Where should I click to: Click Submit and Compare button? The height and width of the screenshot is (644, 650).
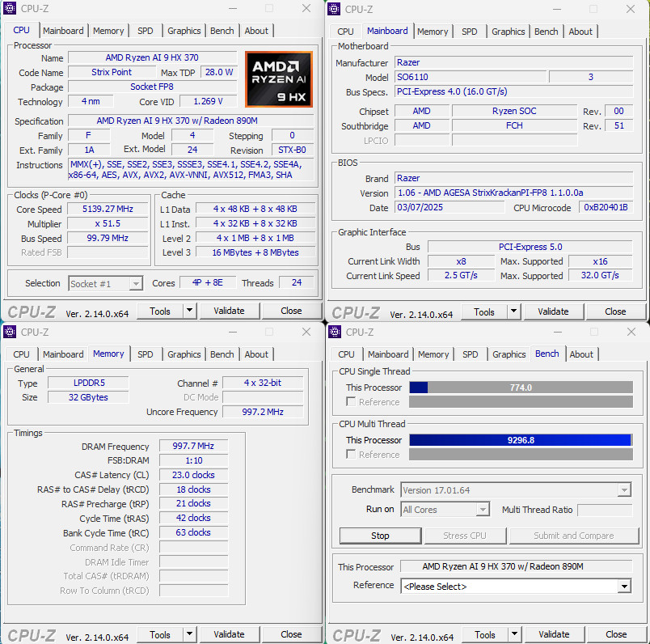[x=574, y=536]
